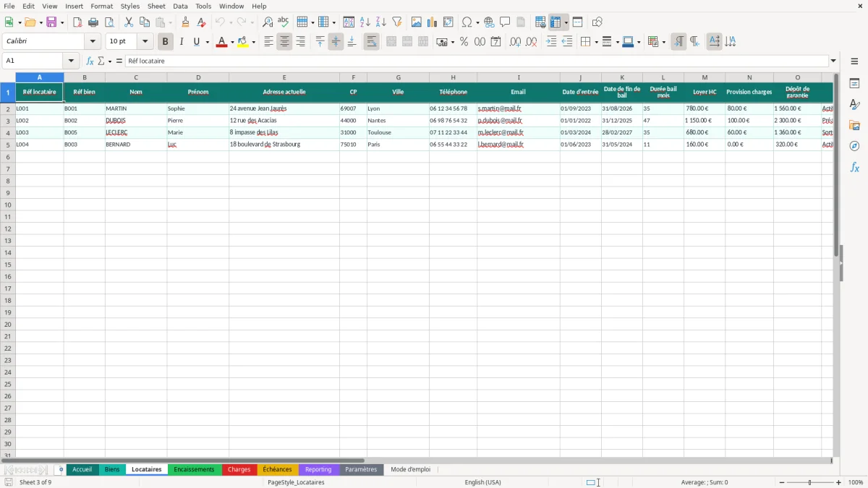This screenshot has width=868, height=488.
Task: Toggle Center Vertically alignment
Action: point(336,42)
